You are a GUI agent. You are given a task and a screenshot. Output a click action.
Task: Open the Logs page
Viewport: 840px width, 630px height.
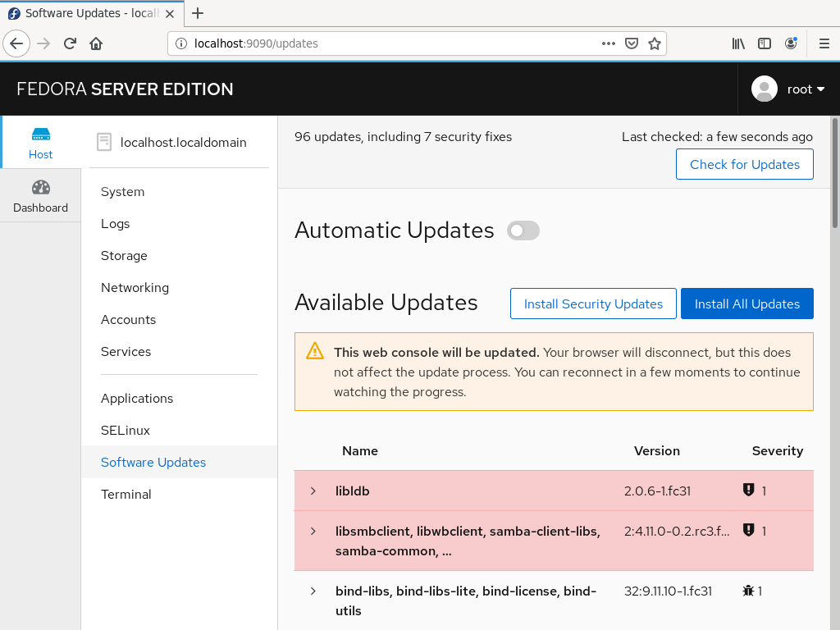click(115, 224)
